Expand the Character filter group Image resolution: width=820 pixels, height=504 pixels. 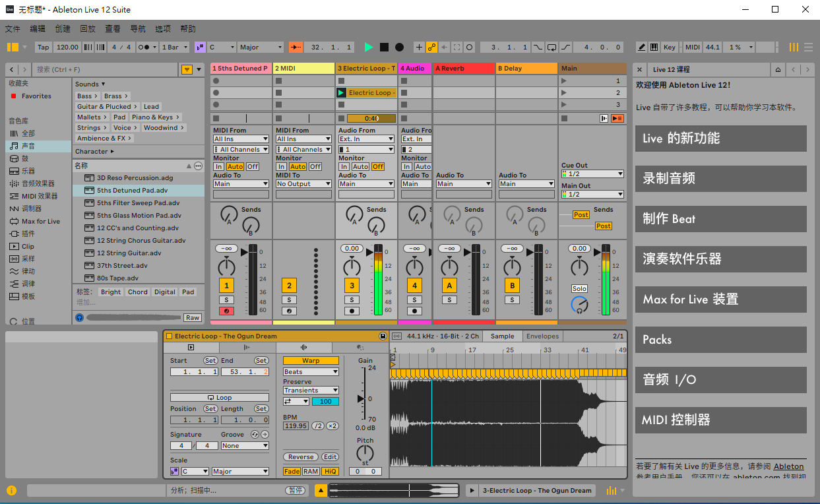point(94,151)
